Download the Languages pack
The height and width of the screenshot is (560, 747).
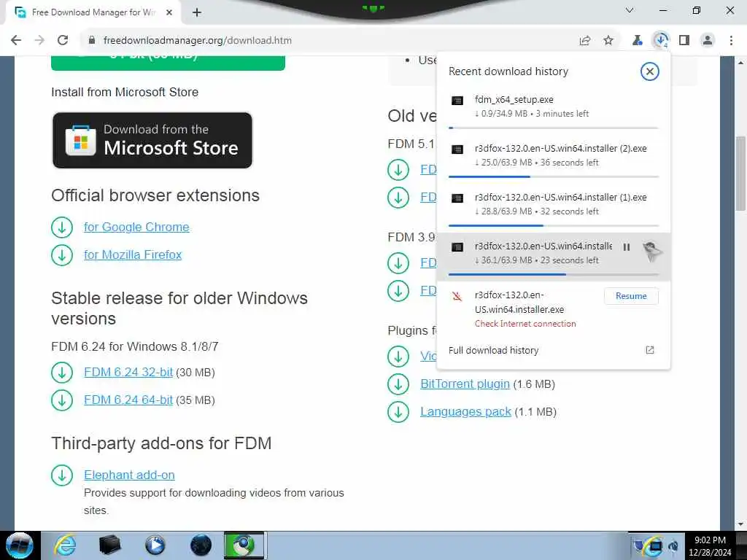[x=465, y=411]
